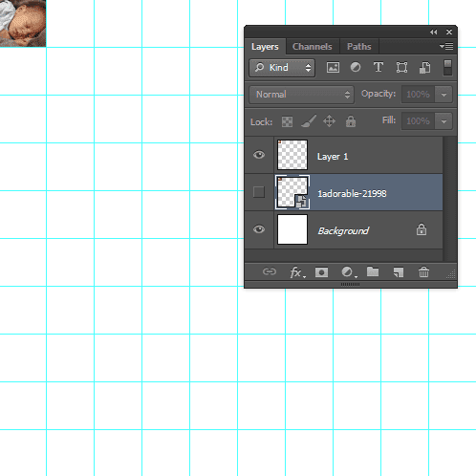This screenshot has height=476, width=476.
Task: Switch to the Channels tab
Action: click(313, 47)
